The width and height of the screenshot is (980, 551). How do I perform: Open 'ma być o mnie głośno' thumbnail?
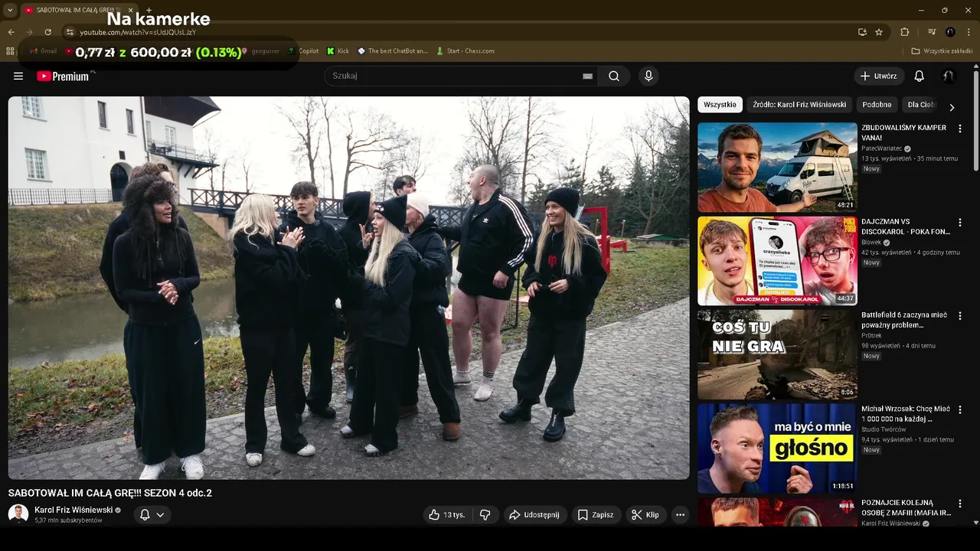(x=777, y=448)
